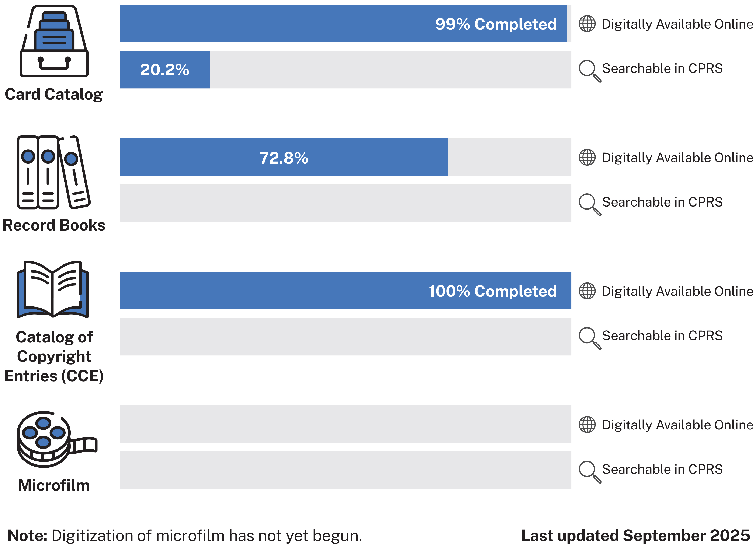Click the note about microfilm digitization
This screenshot has height=548, width=756.
tap(185, 536)
